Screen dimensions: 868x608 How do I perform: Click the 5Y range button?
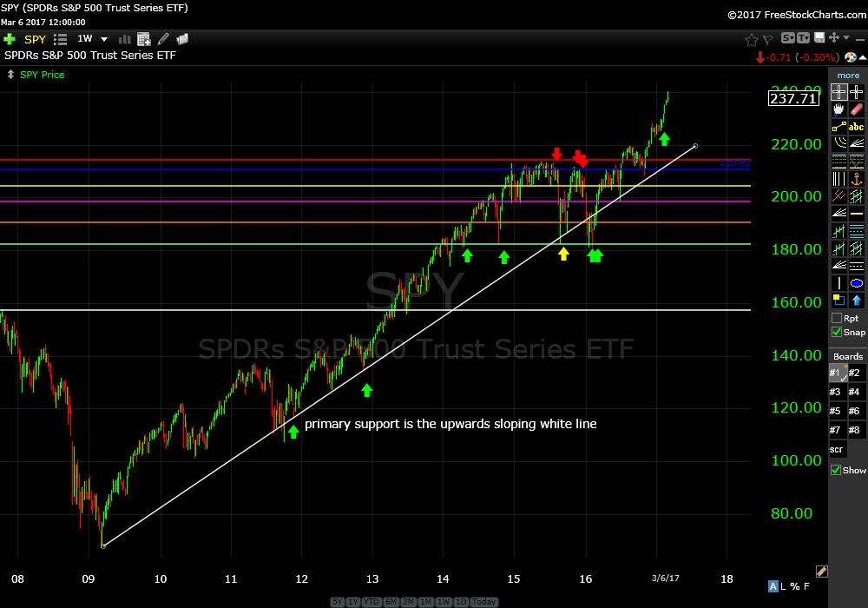point(338,602)
